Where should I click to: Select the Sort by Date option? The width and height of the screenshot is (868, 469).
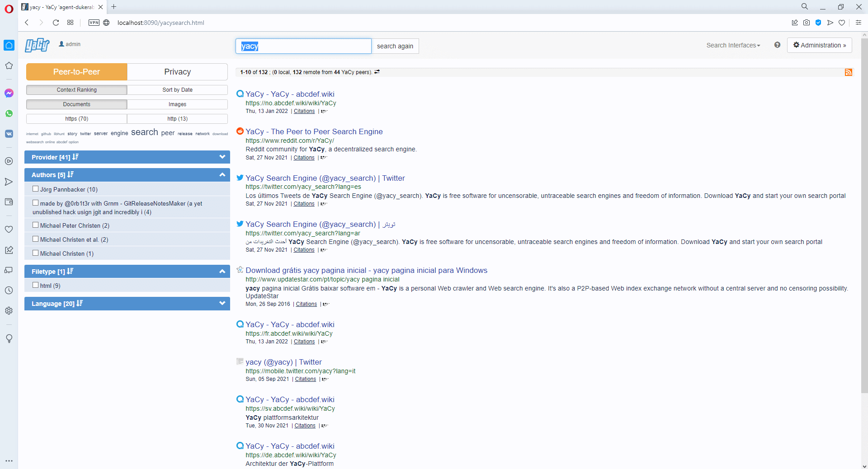point(177,89)
